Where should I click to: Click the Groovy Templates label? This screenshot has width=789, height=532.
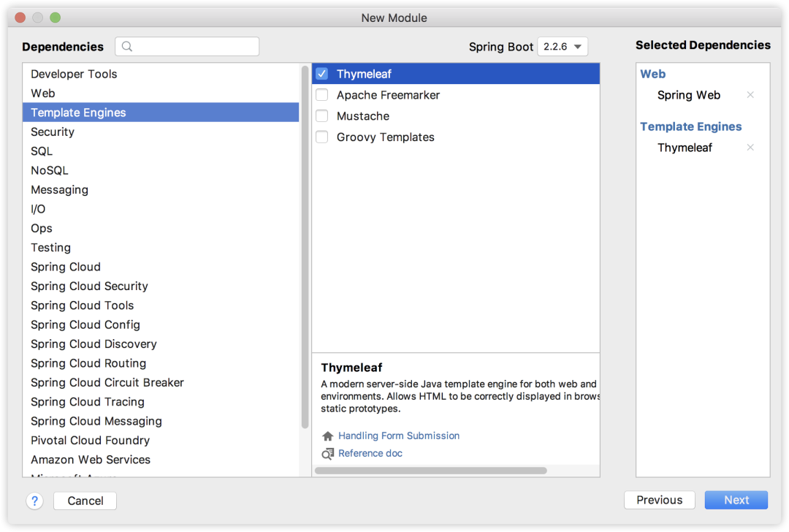(x=386, y=137)
